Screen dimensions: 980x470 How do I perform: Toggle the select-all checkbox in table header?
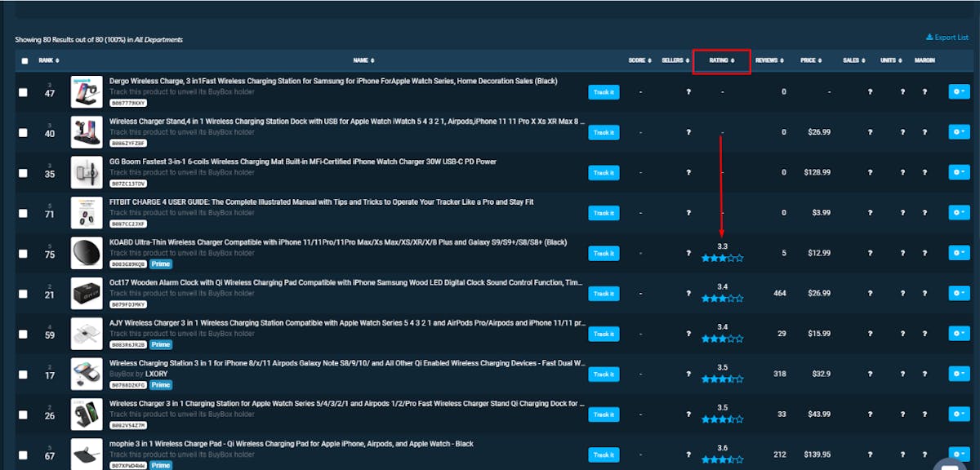pyautogui.click(x=24, y=61)
